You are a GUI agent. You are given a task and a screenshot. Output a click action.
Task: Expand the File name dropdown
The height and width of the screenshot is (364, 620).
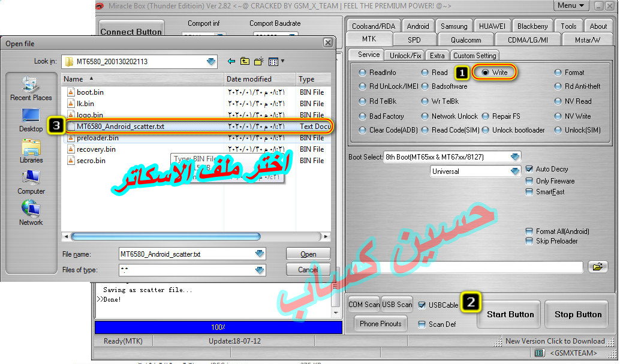tap(260, 254)
